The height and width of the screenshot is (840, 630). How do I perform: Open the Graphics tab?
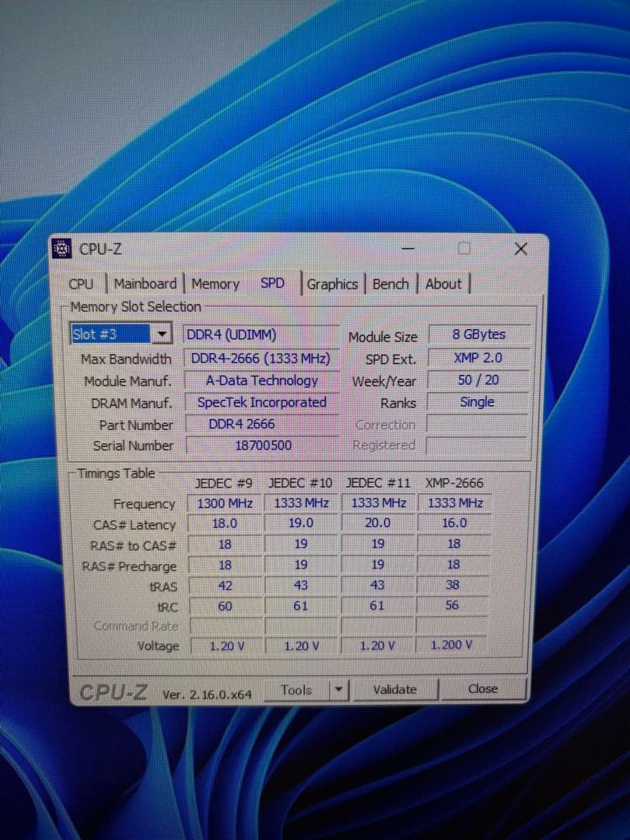click(333, 284)
